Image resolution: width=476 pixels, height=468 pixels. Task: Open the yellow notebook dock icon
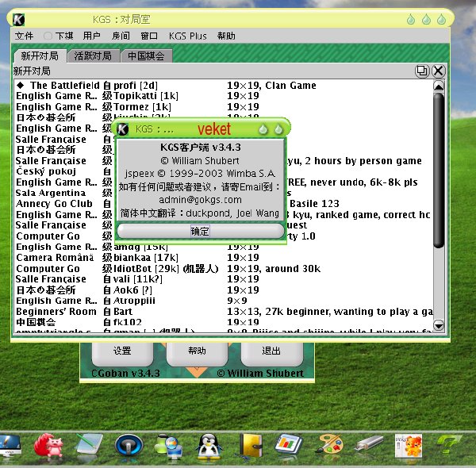pyautogui.click(x=250, y=445)
